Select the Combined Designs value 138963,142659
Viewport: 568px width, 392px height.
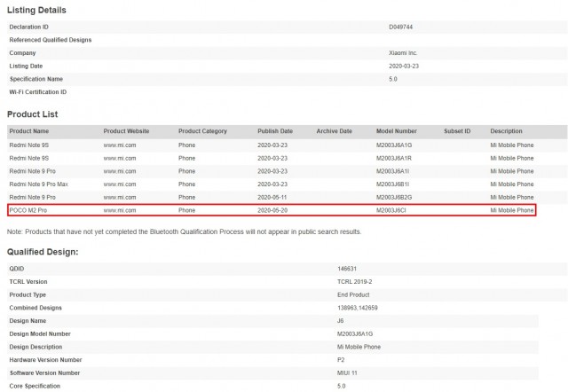click(357, 308)
